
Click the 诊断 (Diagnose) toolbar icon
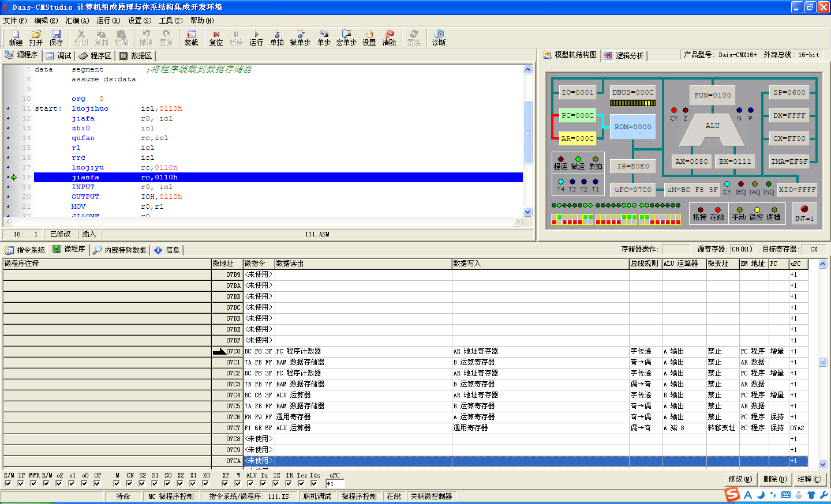click(439, 38)
